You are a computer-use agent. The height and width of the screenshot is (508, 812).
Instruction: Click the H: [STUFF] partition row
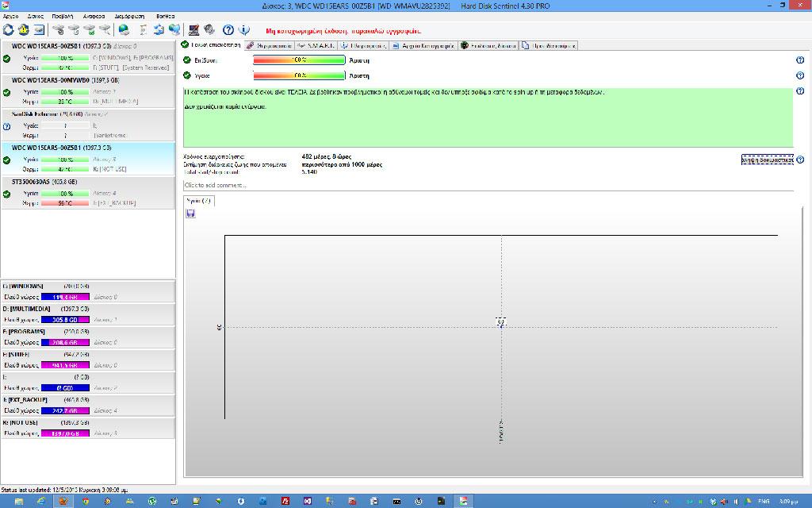(x=88, y=360)
